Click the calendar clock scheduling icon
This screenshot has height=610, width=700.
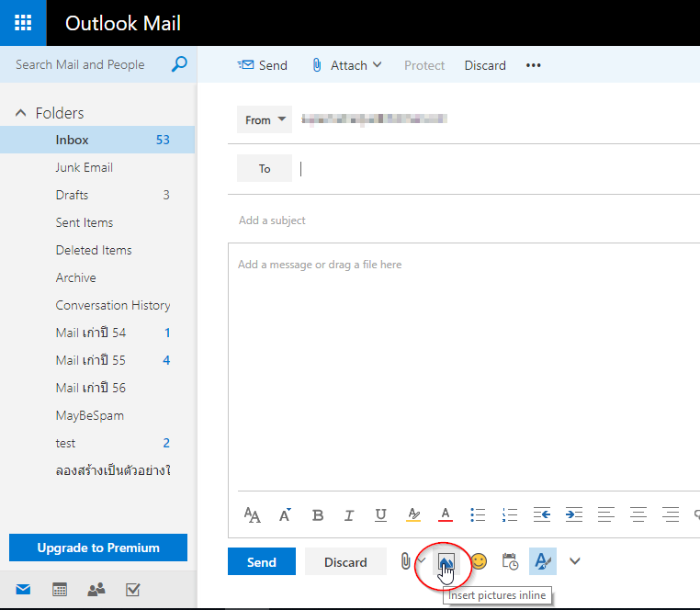[x=510, y=561]
